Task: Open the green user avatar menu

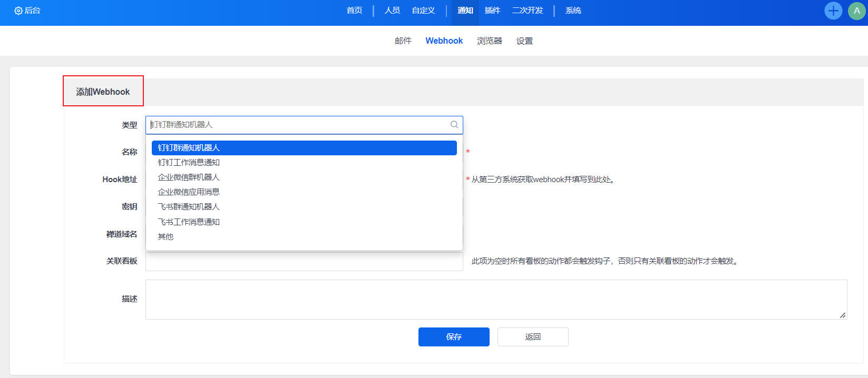Action: (856, 11)
